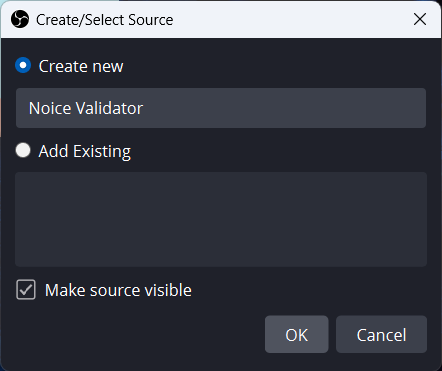Click the empty title bar area beside the X
Image resolution: width=442 pixels, height=371 pixels.
pos(290,19)
